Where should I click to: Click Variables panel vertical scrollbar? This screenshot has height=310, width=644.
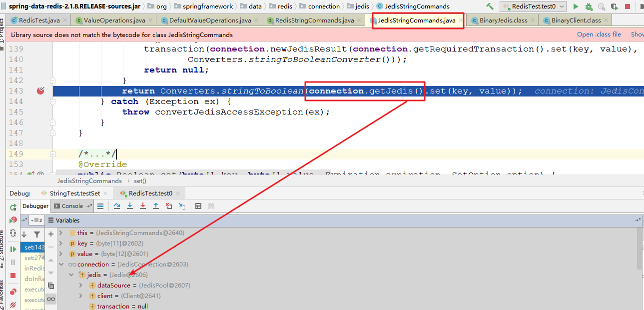(640, 248)
